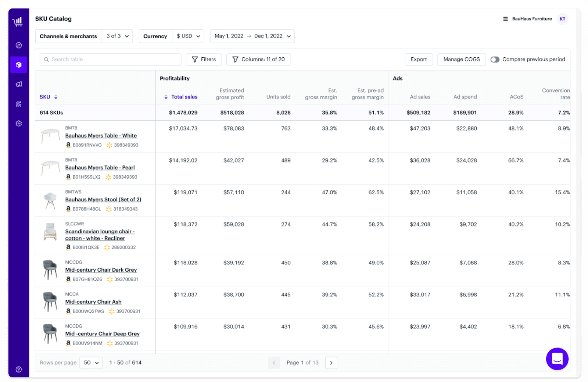Open the Columns: 11 of 20 selector
The height and width of the screenshot is (382, 588).
[259, 59]
